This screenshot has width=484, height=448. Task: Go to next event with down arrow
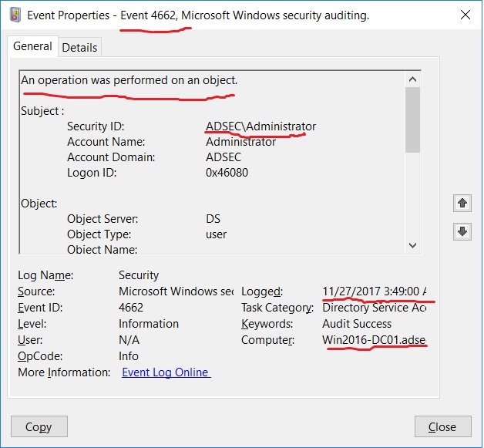coord(462,232)
